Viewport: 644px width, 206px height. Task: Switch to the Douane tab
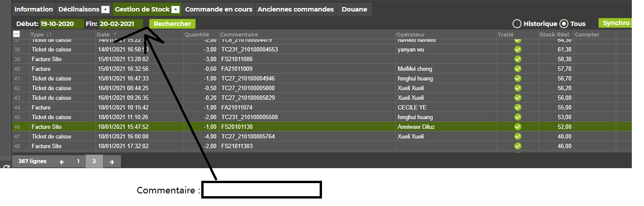(x=354, y=9)
